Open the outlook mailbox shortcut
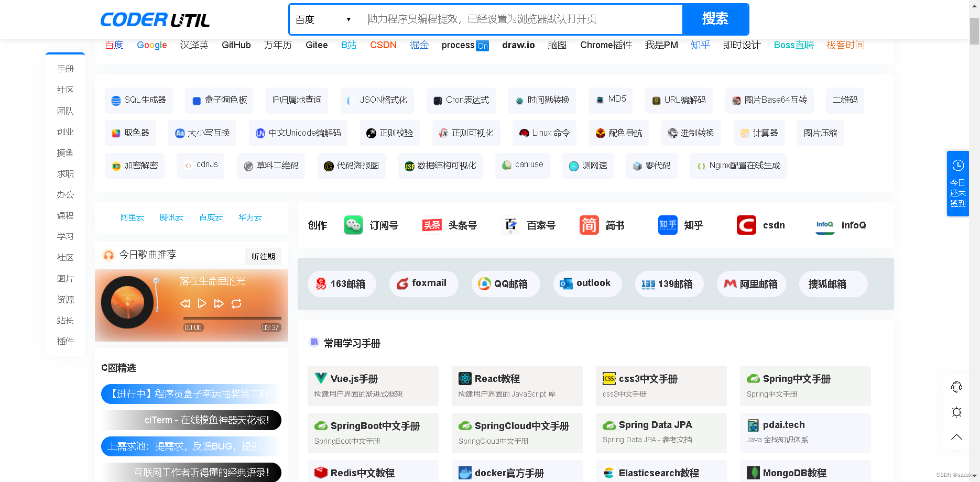The width and height of the screenshot is (980, 482). click(x=587, y=284)
